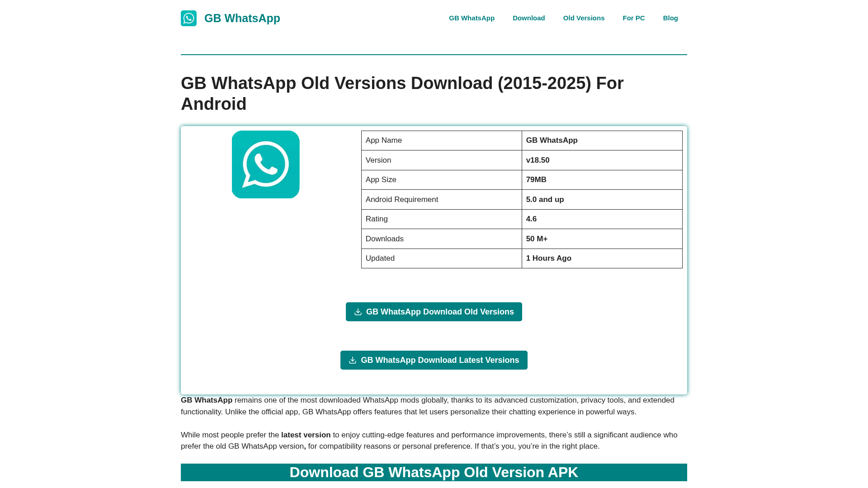This screenshot has height=488, width=868.
Task: Click the download icon on Old Versions button
Action: (x=358, y=312)
